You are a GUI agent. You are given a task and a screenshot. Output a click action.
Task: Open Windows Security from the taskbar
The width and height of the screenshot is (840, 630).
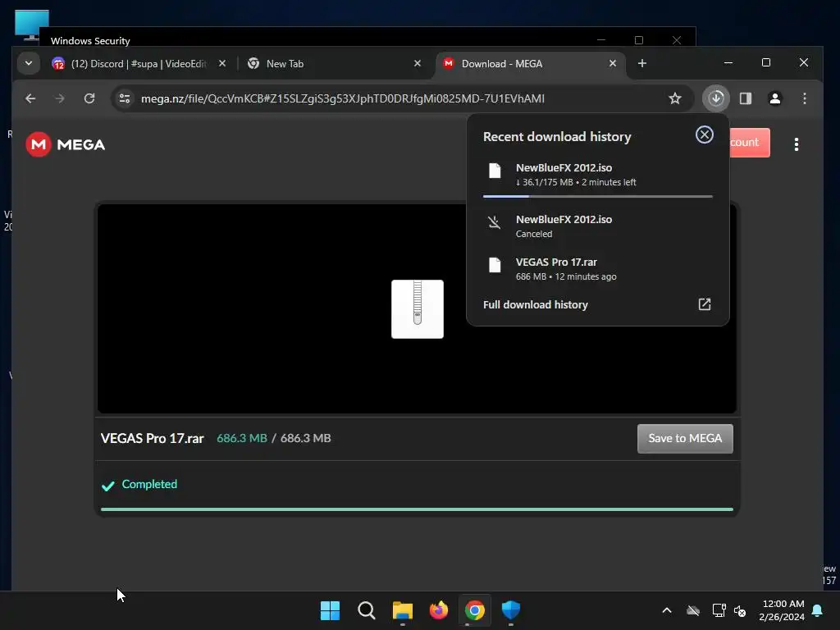[511, 610]
